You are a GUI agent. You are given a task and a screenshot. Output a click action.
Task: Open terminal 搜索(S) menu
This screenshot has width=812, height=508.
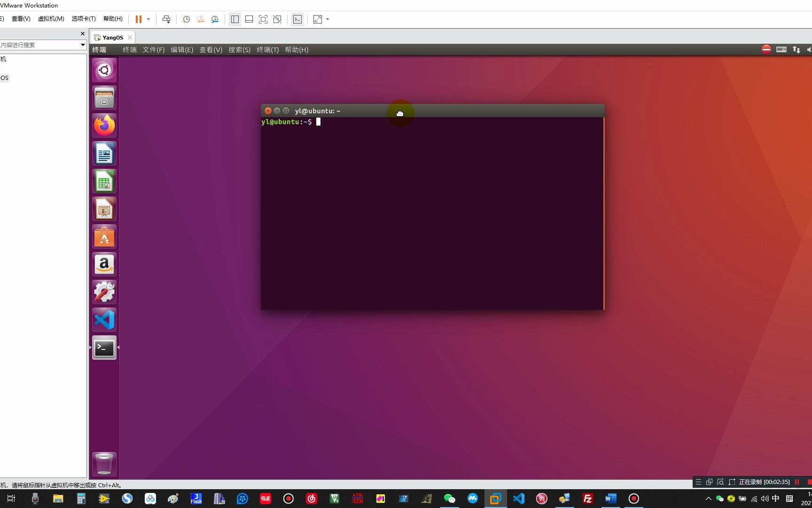click(x=240, y=50)
